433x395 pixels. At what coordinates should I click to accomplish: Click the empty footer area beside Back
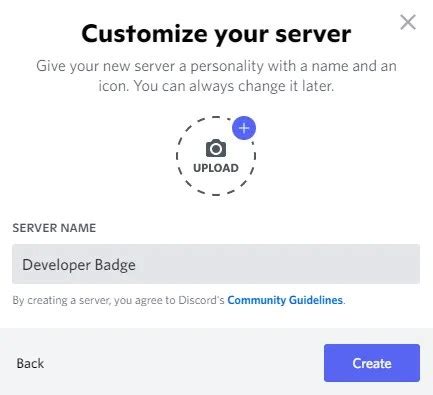(x=183, y=363)
